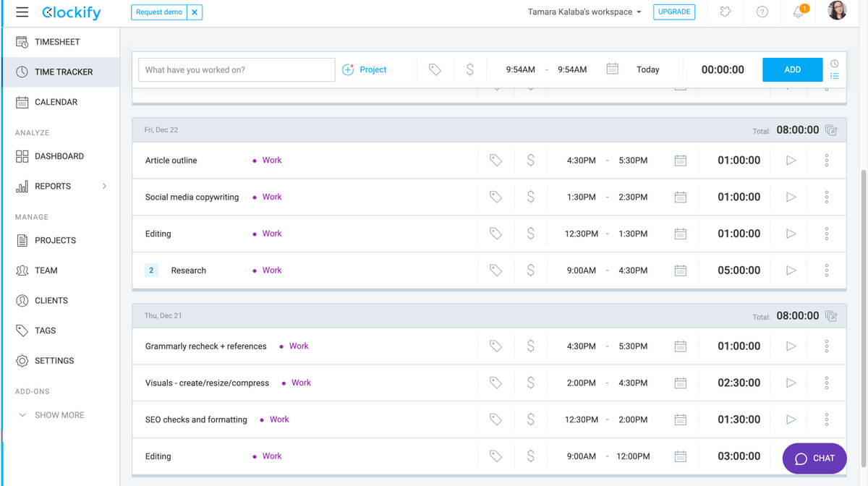Toggle billable for Social media copywriting entry
Screen dimensions: 868x486
(x=530, y=197)
